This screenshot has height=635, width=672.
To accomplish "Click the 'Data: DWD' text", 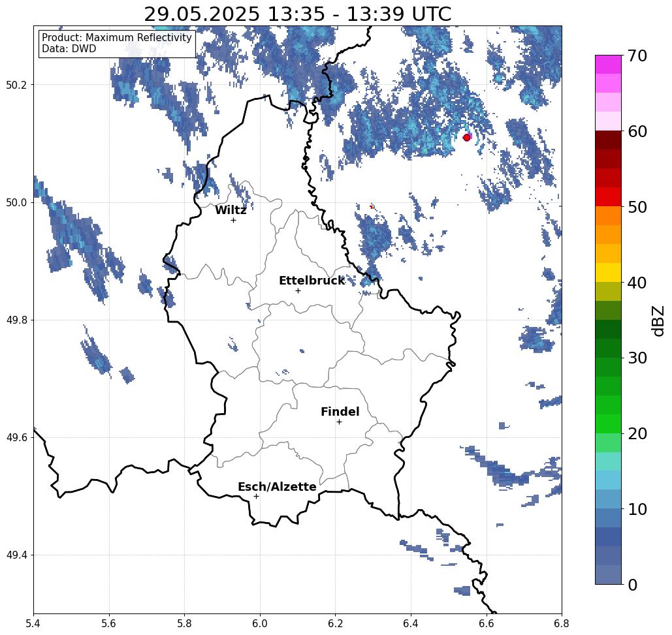I will point(69,49).
